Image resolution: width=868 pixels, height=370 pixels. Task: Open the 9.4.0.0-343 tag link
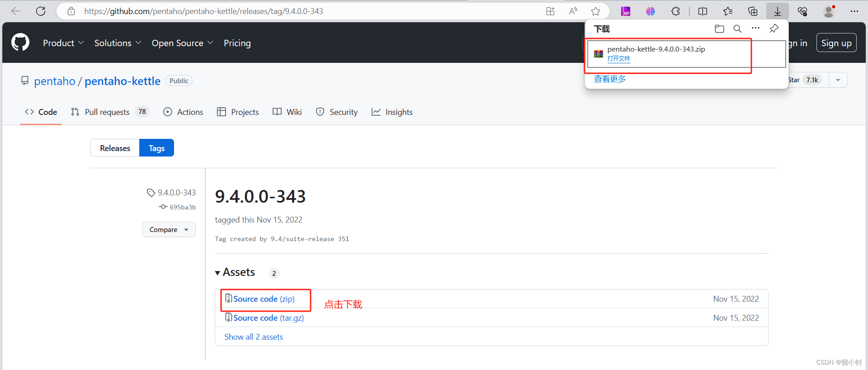172,193
